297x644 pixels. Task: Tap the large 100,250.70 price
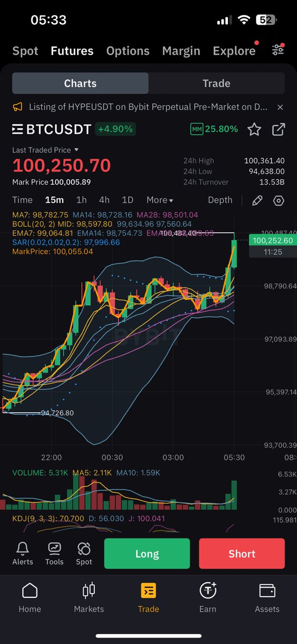click(x=62, y=165)
